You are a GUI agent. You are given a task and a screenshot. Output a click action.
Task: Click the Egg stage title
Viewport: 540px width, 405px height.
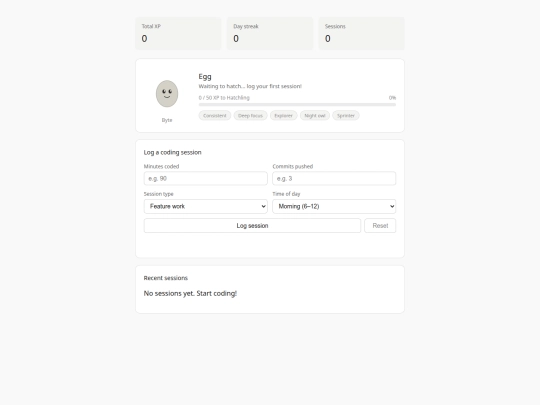(x=205, y=76)
